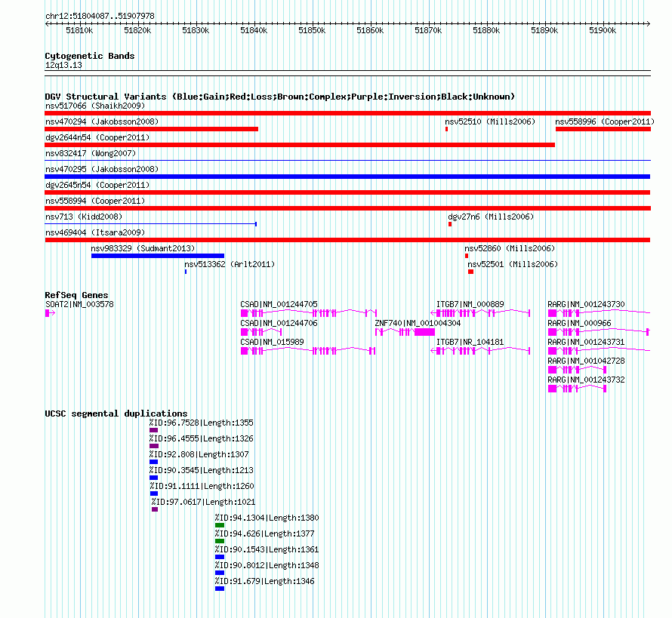Open transcript RARG|NM_001243731
Screen dimensions: 672x618
[600, 351]
